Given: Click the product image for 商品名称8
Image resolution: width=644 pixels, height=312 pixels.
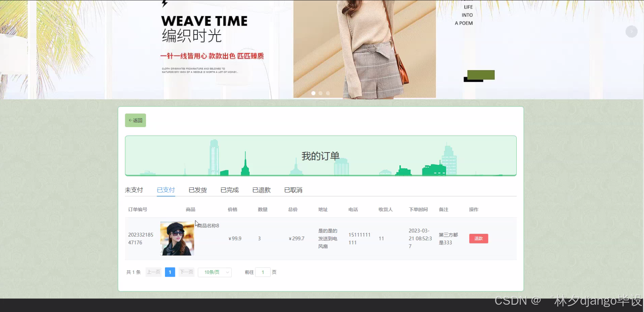Looking at the screenshot, I should coord(177,238).
